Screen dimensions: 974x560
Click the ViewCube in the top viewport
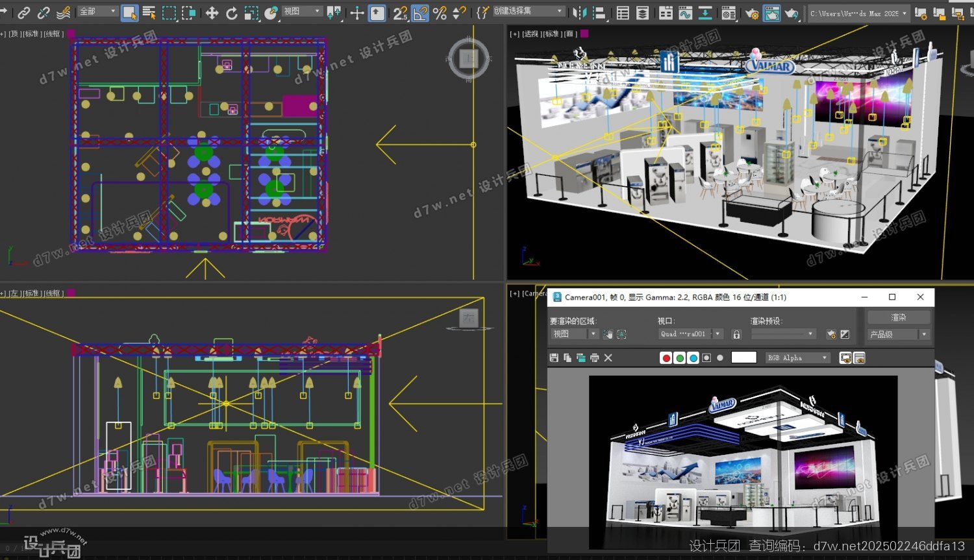468,58
